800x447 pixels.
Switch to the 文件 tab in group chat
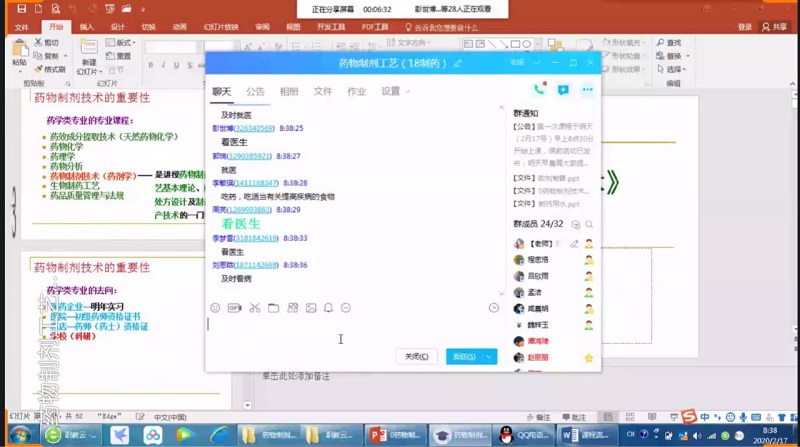coord(322,91)
